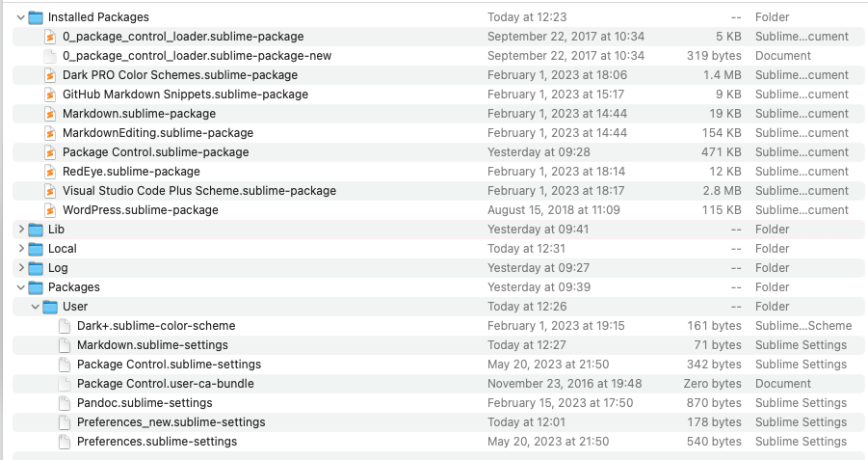Screen dimensions: 868x460
Task: Expand the Log folder chevron
Action: point(21,268)
